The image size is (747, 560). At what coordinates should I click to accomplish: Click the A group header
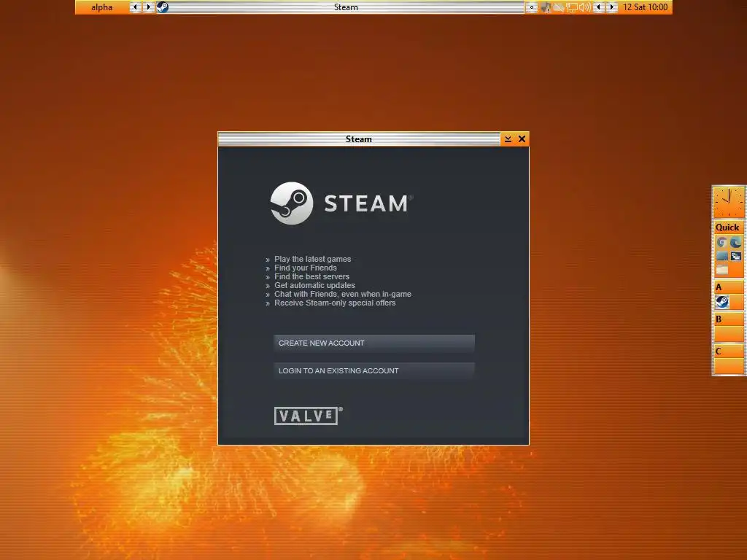(728, 287)
